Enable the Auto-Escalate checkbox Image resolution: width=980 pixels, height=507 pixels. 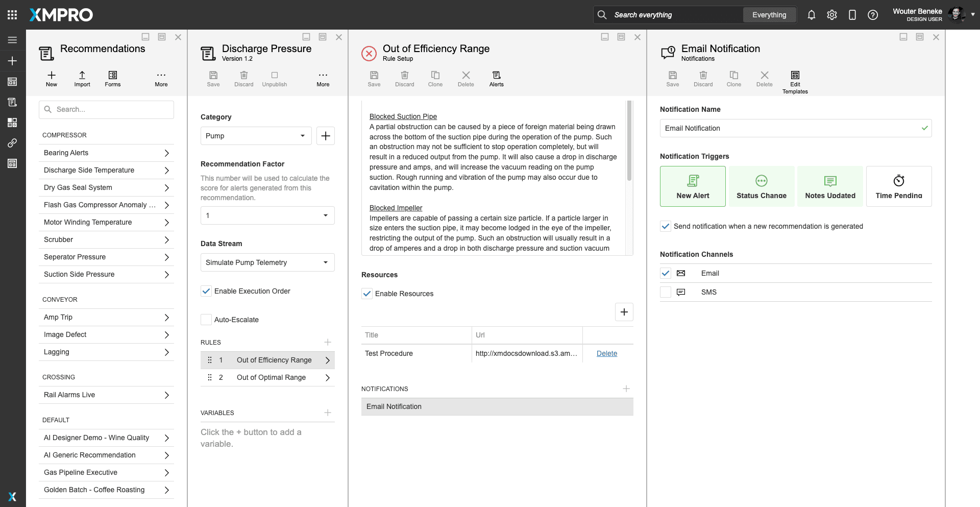206,320
